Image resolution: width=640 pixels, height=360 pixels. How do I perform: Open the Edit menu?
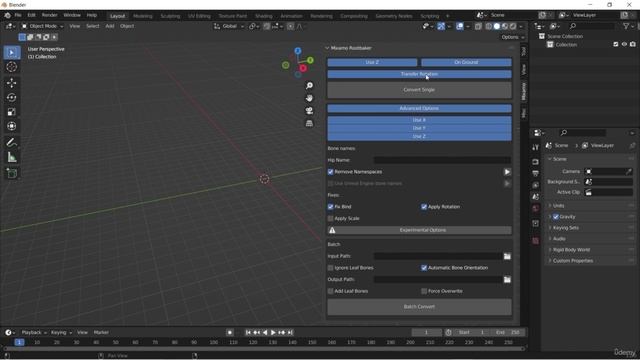click(31, 15)
